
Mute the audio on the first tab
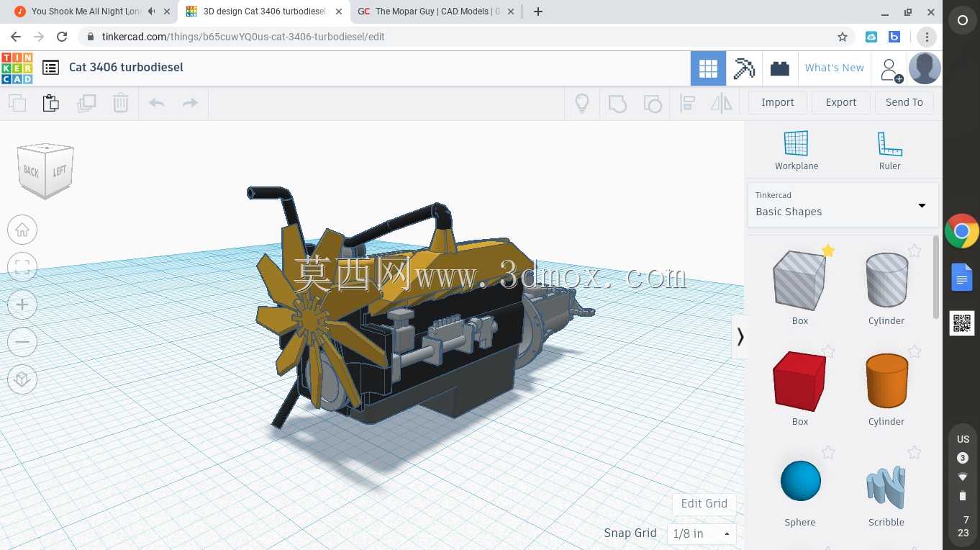tap(151, 12)
